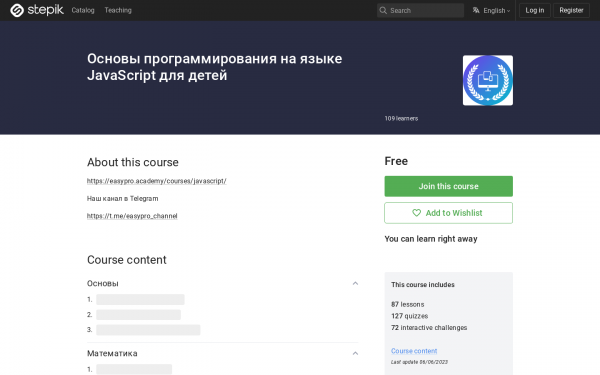This screenshot has height=375, width=600.
Task: Click the Register button
Action: [x=571, y=10]
